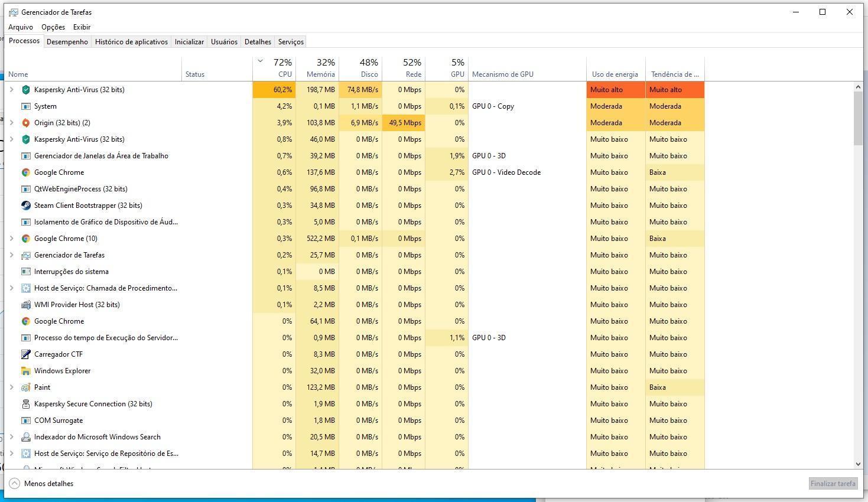This screenshot has height=502, width=868.
Task: Sort by the GPU percentage column header
Action: coord(447,69)
